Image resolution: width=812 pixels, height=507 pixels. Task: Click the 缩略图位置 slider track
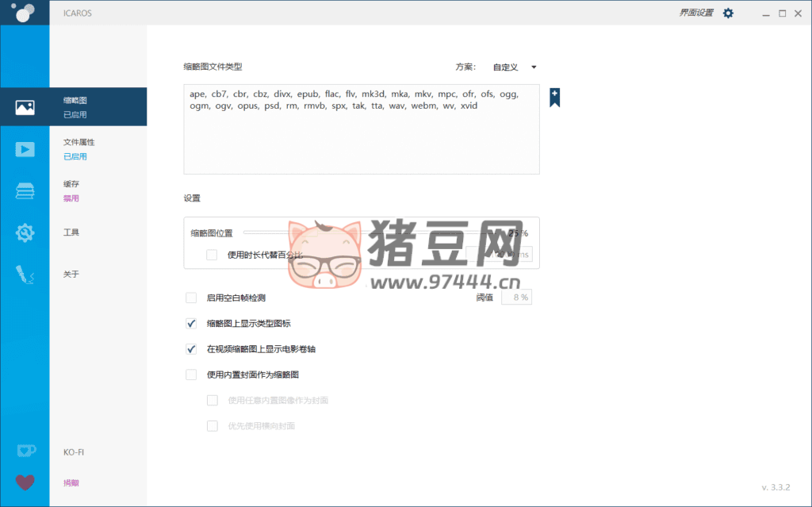357,232
